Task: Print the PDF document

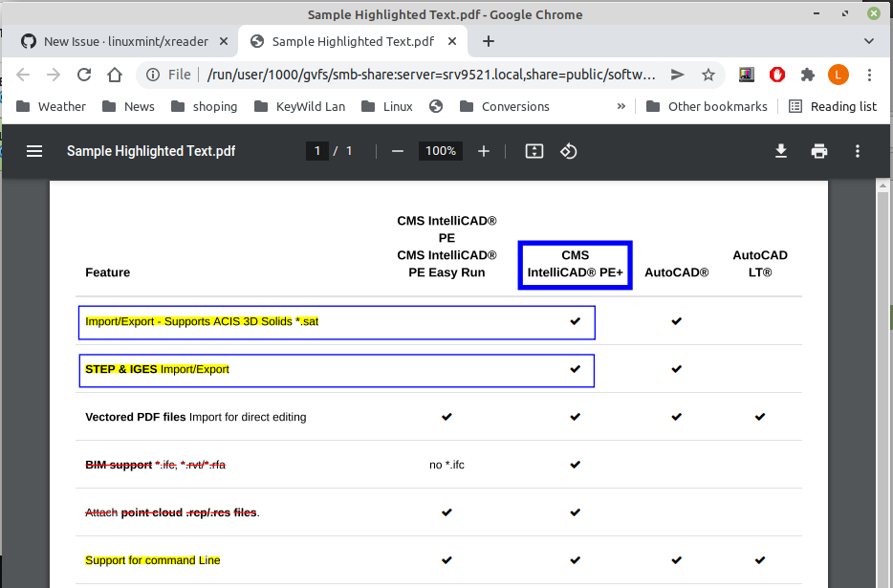Action: tap(819, 151)
